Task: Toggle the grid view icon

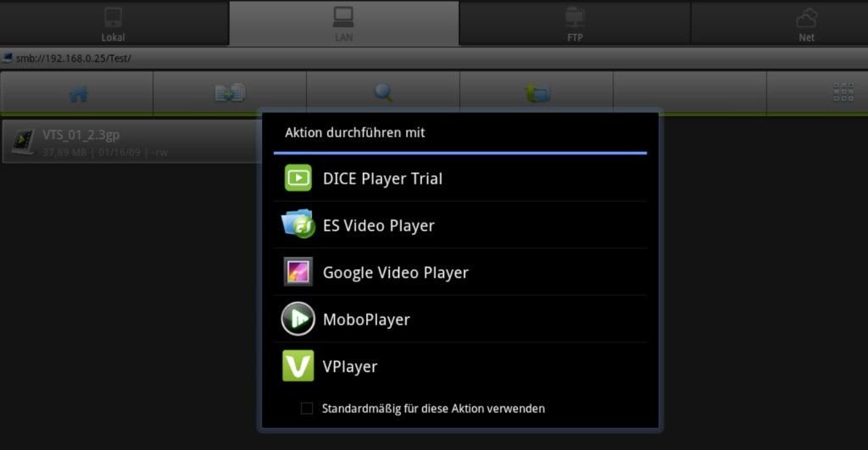Action: click(x=843, y=92)
